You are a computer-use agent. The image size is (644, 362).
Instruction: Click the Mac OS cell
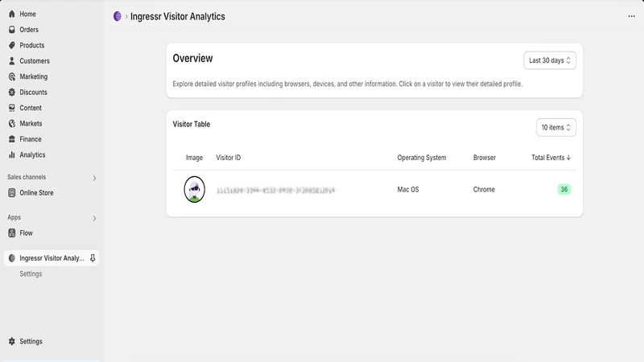point(408,189)
